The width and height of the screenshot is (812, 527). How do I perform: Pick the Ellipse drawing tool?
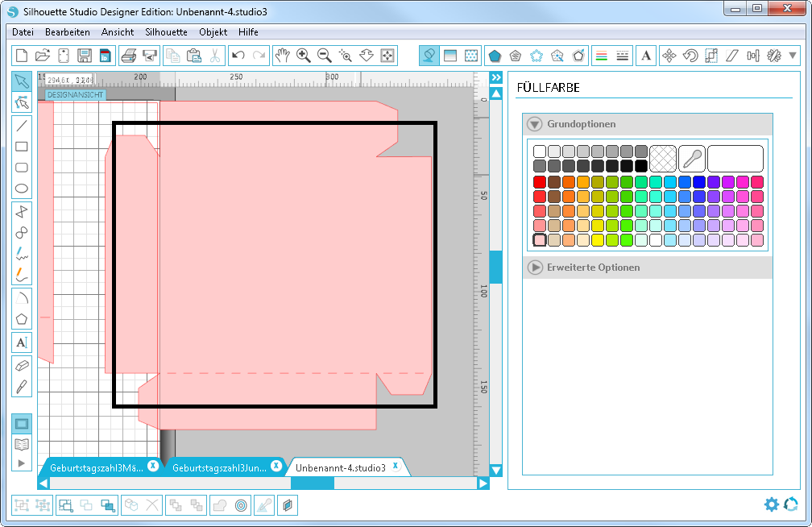(22, 189)
